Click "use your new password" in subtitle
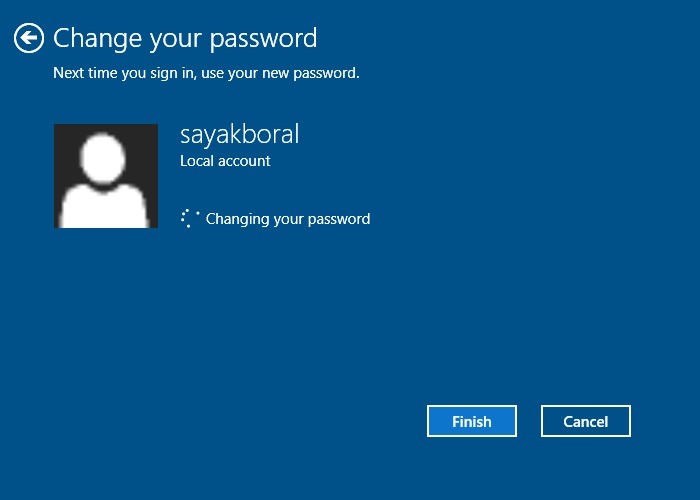This screenshot has height=500, width=700. tap(280, 73)
